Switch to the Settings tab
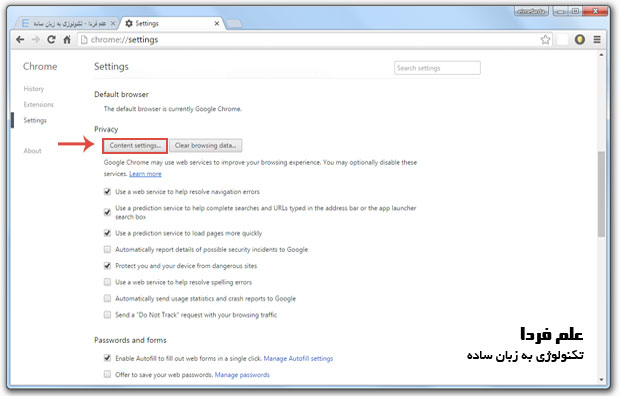The image size is (620, 396). point(172,24)
